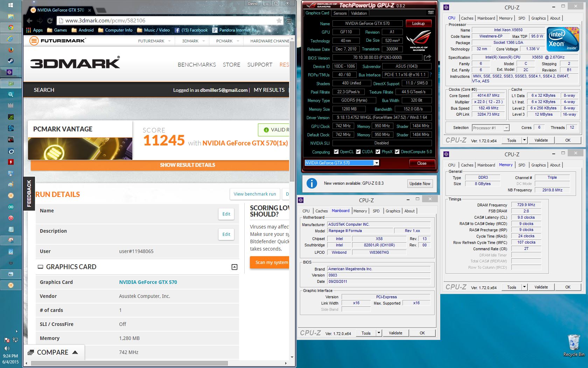Click Chrome address bar URL field
The image size is (588, 368).
tap(170, 21)
